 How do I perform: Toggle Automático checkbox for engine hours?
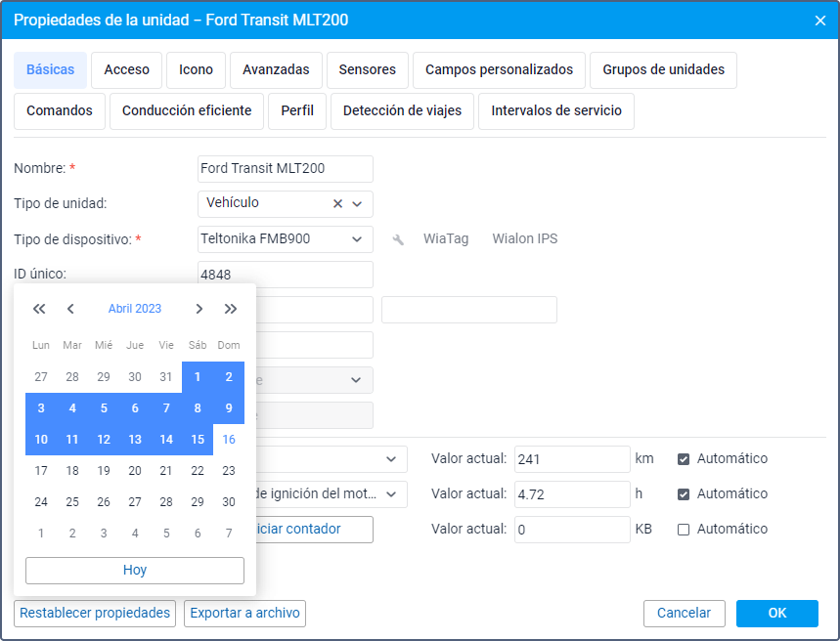(x=684, y=494)
